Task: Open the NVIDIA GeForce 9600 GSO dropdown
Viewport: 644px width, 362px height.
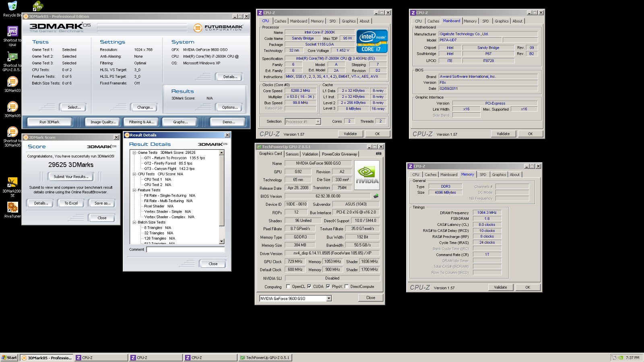Action: coord(329,298)
